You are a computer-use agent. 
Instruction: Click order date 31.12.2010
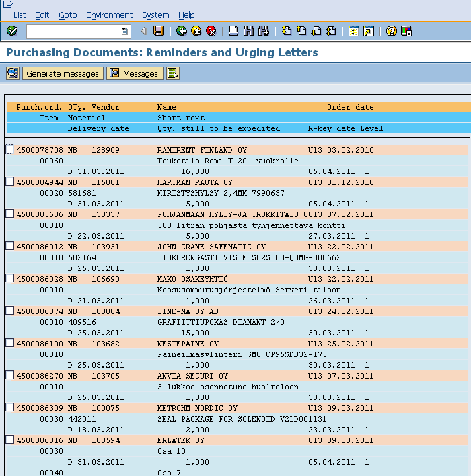[351, 182]
